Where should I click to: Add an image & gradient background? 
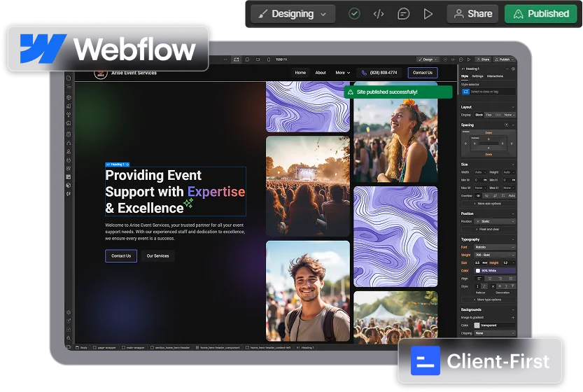coord(513,318)
